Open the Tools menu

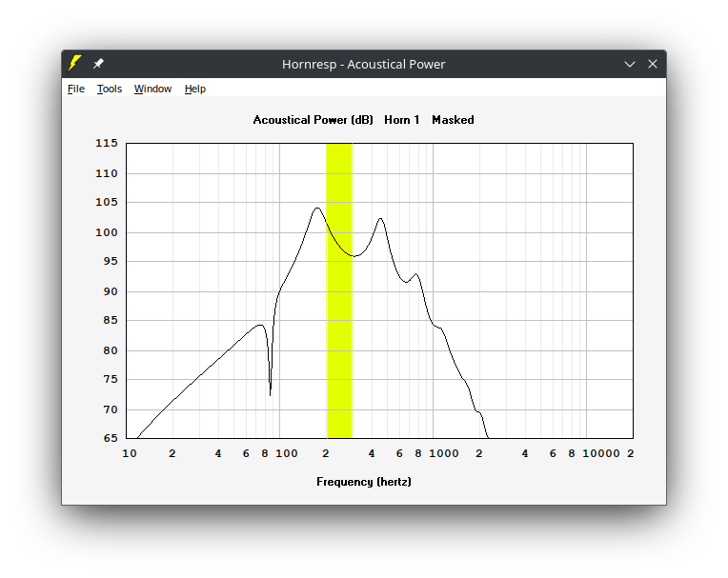(x=110, y=89)
